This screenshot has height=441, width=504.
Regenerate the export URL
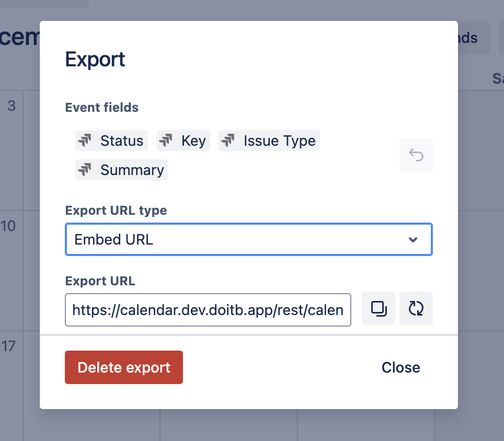tap(416, 308)
